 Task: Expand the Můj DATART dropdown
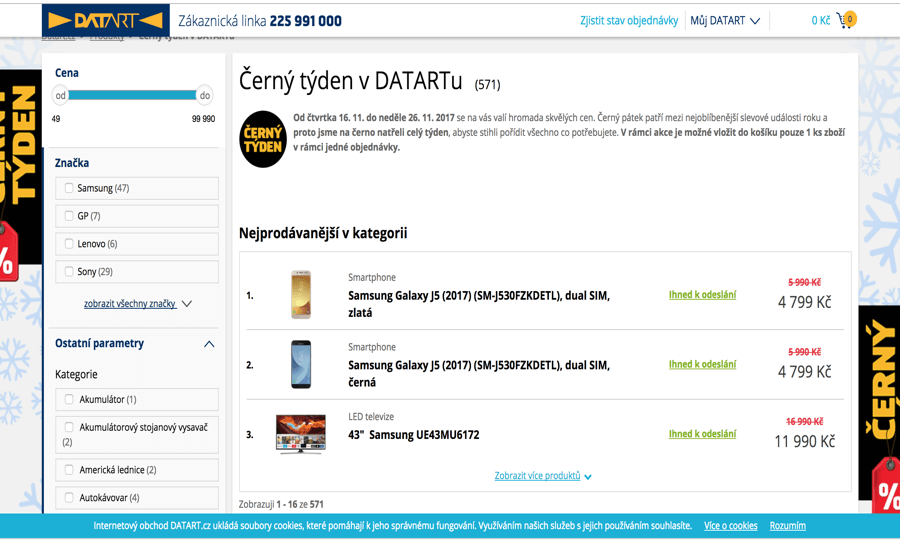725,21
